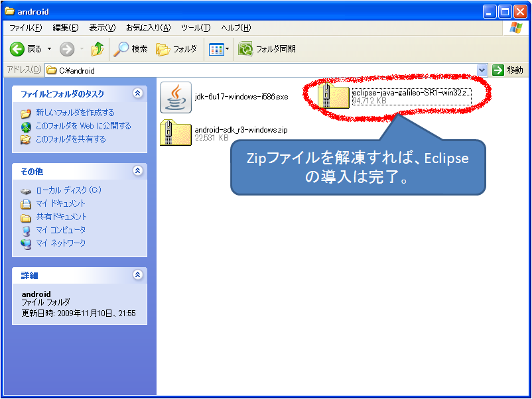This screenshot has width=532, height=399.
Task: Click the new folder task icon
Action: 26,113
